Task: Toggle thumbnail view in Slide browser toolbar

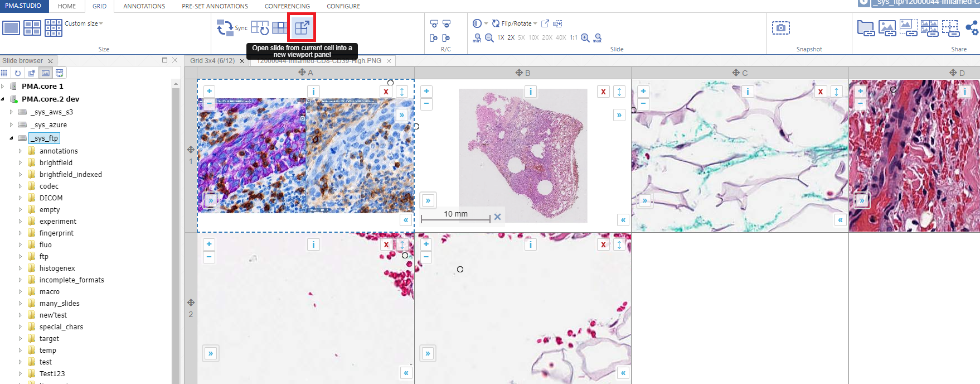Action: click(x=46, y=73)
